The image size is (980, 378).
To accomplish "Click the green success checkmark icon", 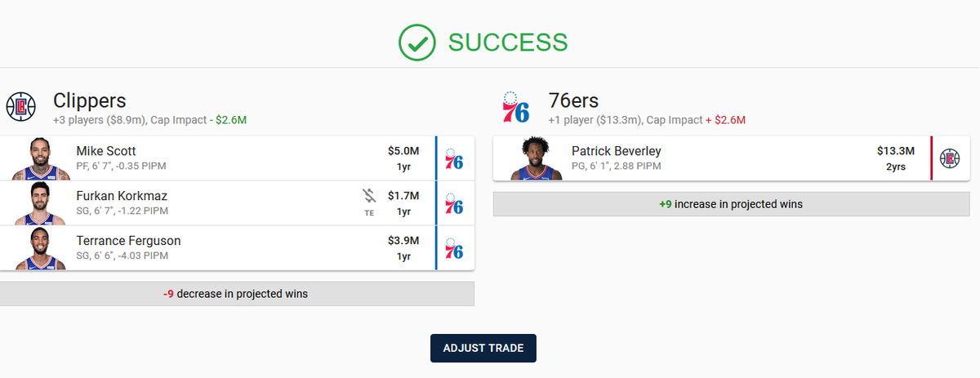I will [418, 42].
